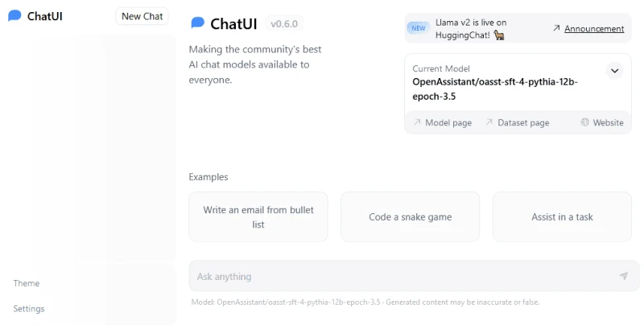Click the send arrow icon in the message box

tap(623, 276)
